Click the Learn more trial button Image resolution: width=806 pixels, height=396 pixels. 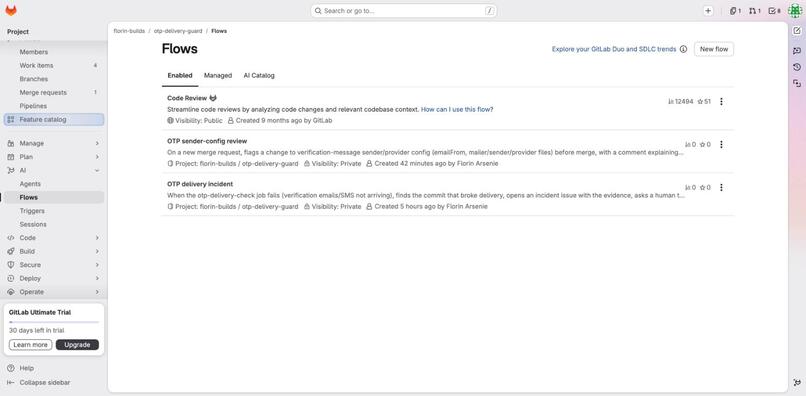30,345
